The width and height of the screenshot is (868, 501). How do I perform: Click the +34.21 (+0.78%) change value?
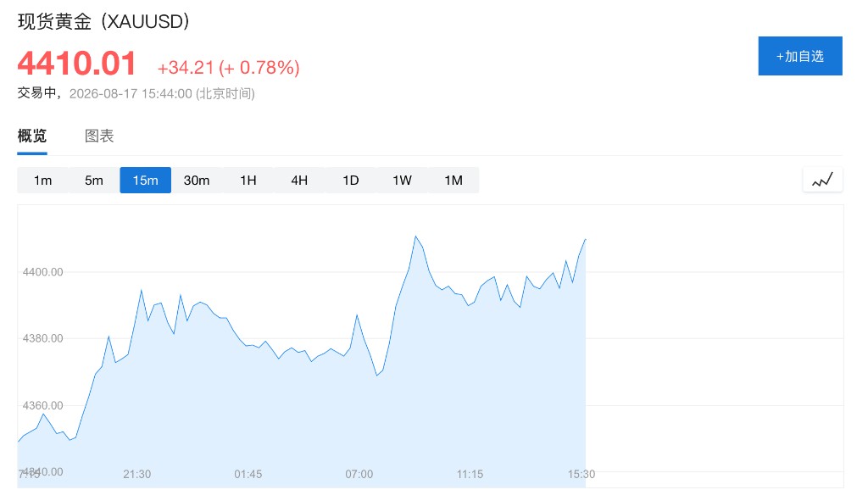click(229, 68)
